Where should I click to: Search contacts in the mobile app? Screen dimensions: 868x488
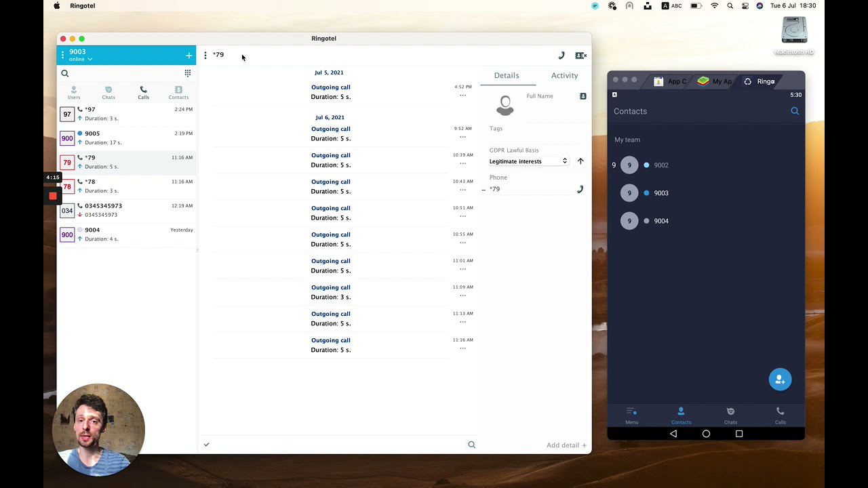point(795,111)
